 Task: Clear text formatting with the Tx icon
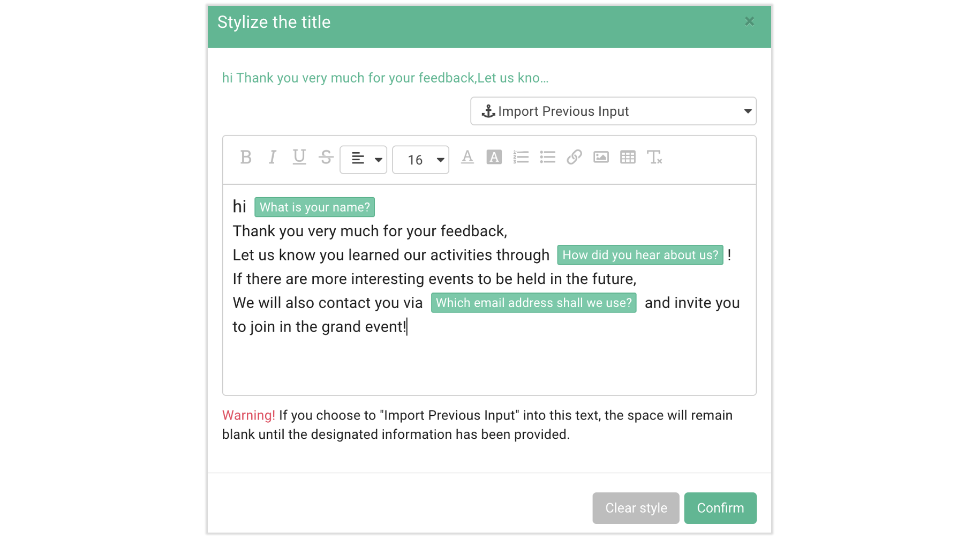pyautogui.click(x=655, y=158)
